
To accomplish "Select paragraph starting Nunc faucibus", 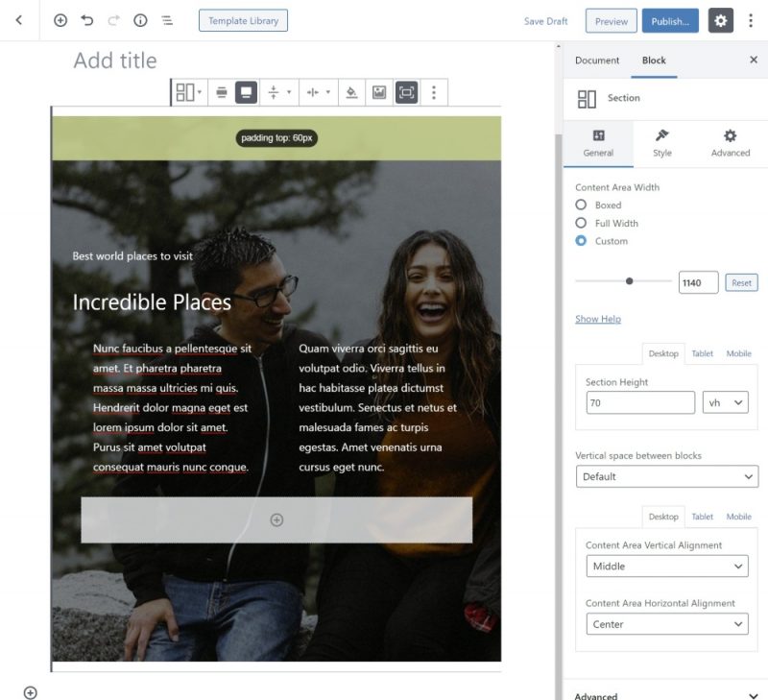I will [x=172, y=407].
